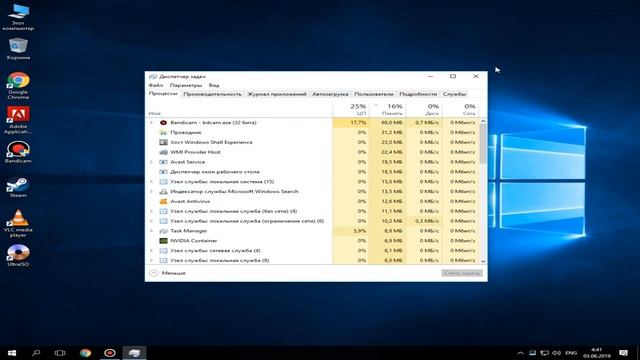The height and width of the screenshot is (360, 640).
Task: Sort by ЦП column header
Action: tap(351, 109)
